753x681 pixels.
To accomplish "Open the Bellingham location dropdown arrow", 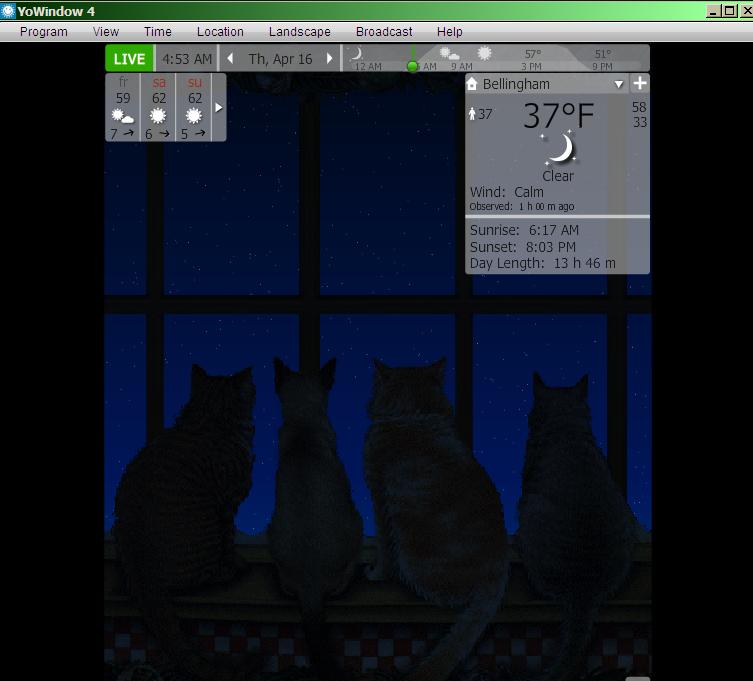I will pos(619,84).
